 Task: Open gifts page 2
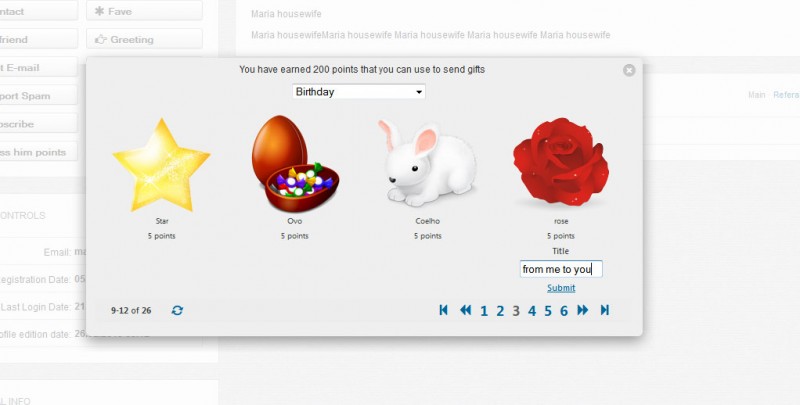[x=500, y=311]
